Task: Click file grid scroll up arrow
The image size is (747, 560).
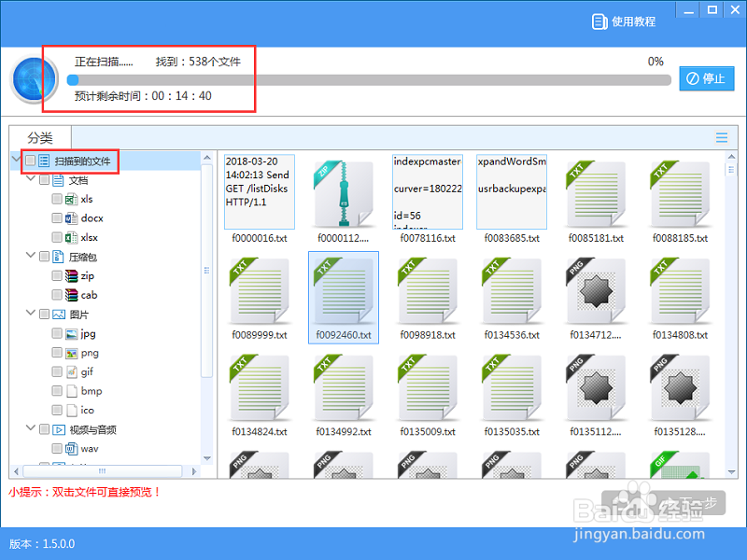Action: click(x=731, y=157)
